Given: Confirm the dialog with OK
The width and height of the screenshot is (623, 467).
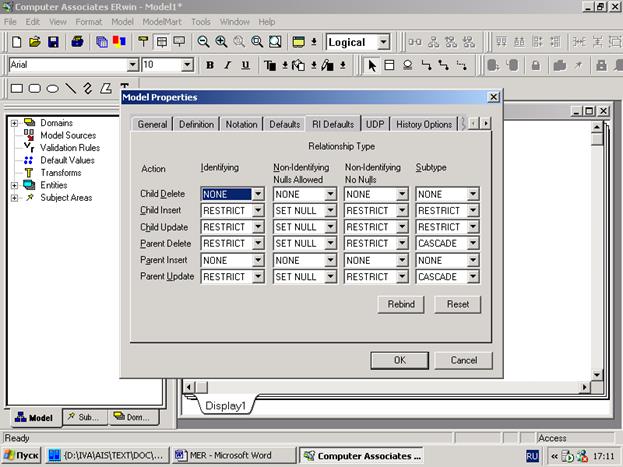Looking at the screenshot, I should [x=399, y=360].
